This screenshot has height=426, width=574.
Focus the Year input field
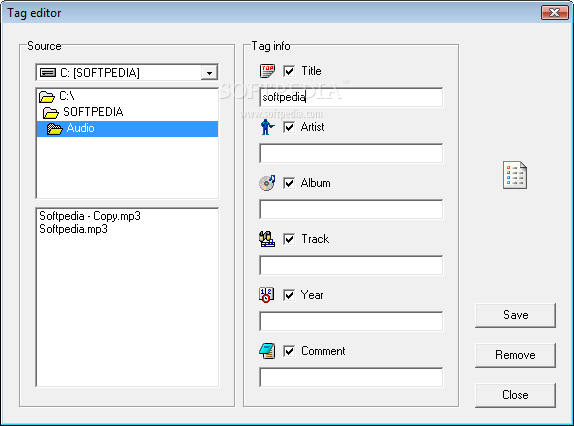(x=351, y=321)
